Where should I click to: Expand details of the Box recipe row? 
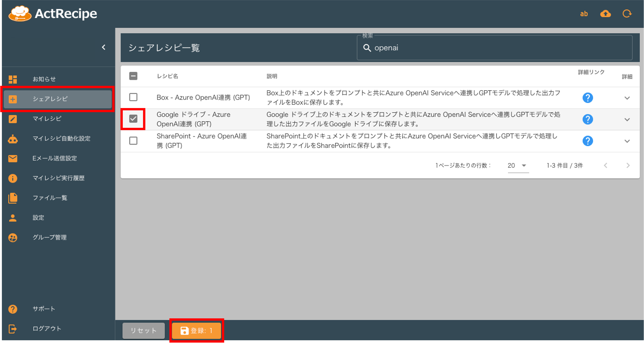click(x=627, y=98)
